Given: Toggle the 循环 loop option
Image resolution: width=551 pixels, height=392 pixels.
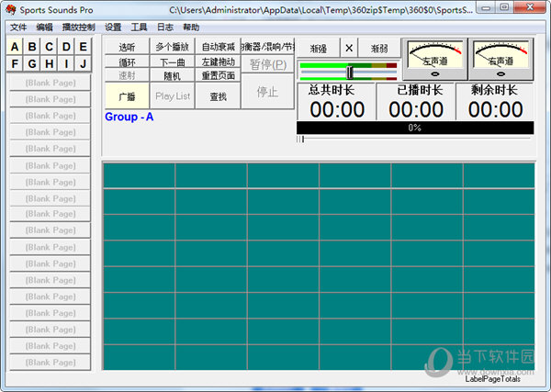Looking at the screenshot, I should click(x=127, y=62).
